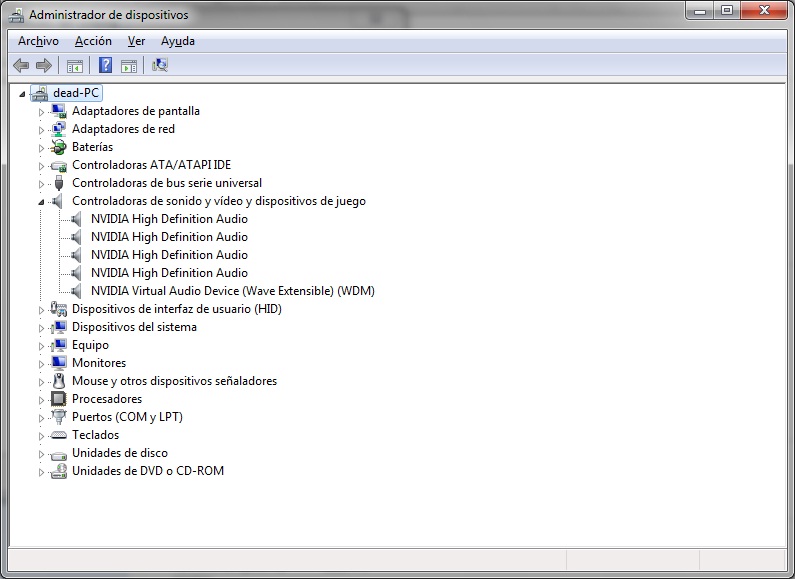Click the show/hide console tree toolbar icon

(75, 65)
